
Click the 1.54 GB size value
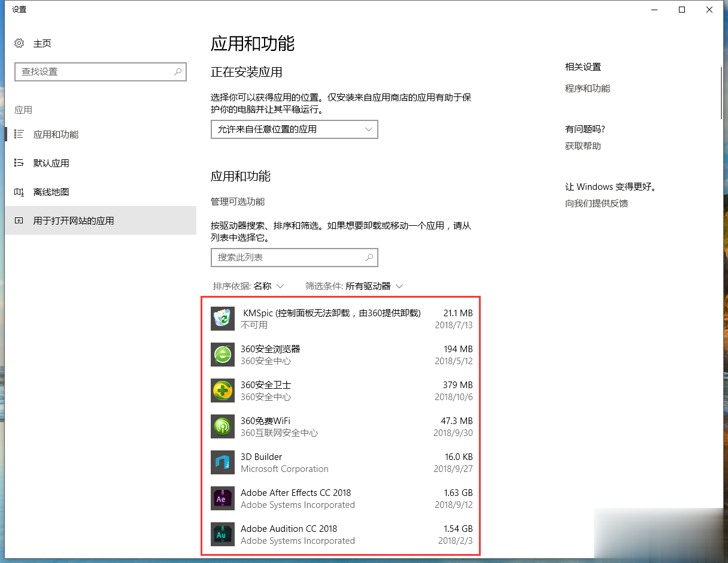coord(458,529)
